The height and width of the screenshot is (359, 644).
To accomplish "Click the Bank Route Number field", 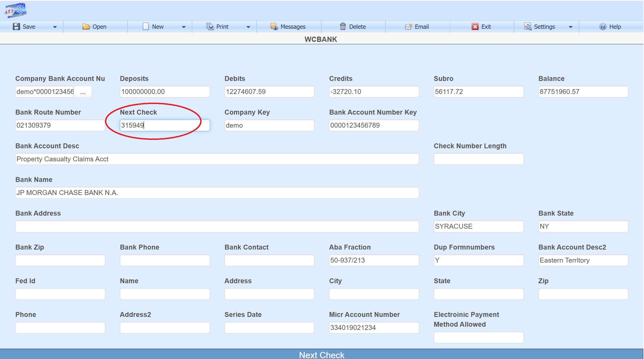I will [60, 125].
